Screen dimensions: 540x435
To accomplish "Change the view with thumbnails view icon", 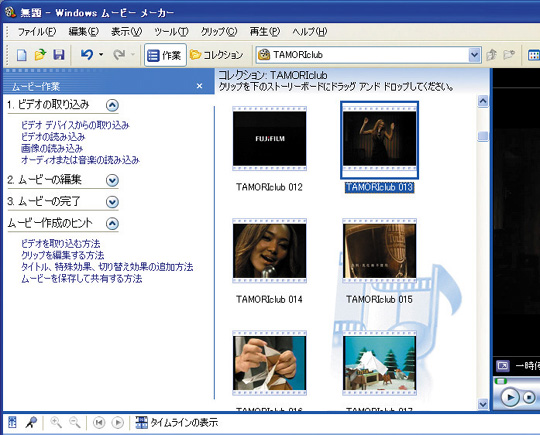I will pos(533,55).
